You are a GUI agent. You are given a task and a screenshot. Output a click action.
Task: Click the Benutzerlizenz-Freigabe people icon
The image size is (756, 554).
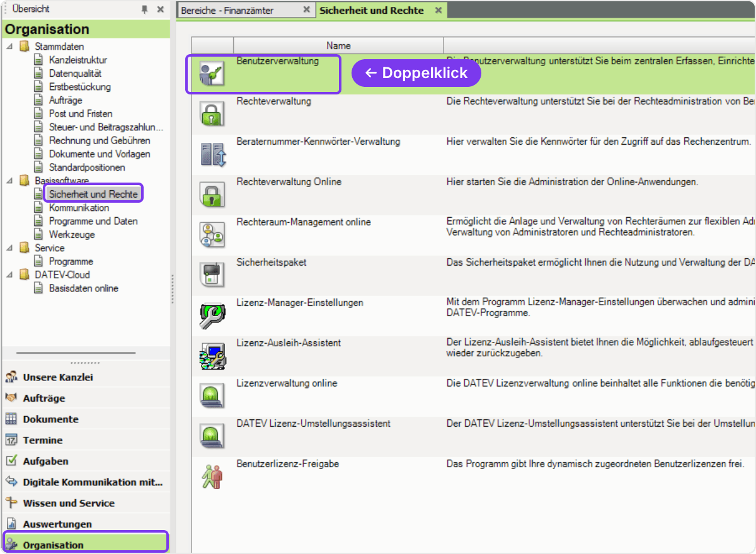[212, 477]
